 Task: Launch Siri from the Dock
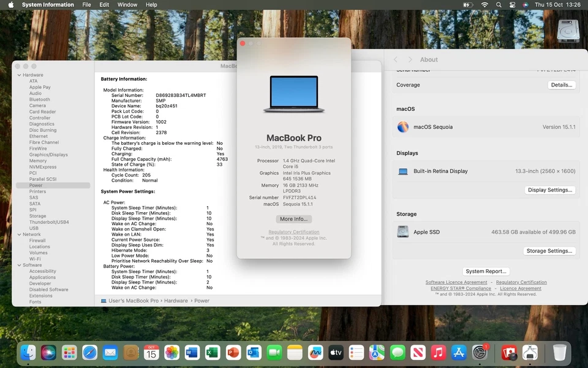49,353
